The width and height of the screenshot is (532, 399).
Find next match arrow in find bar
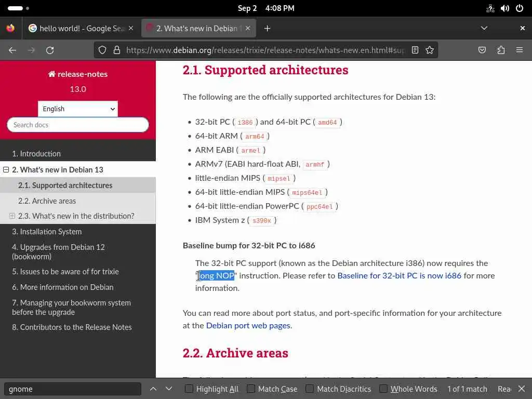(169, 389)
